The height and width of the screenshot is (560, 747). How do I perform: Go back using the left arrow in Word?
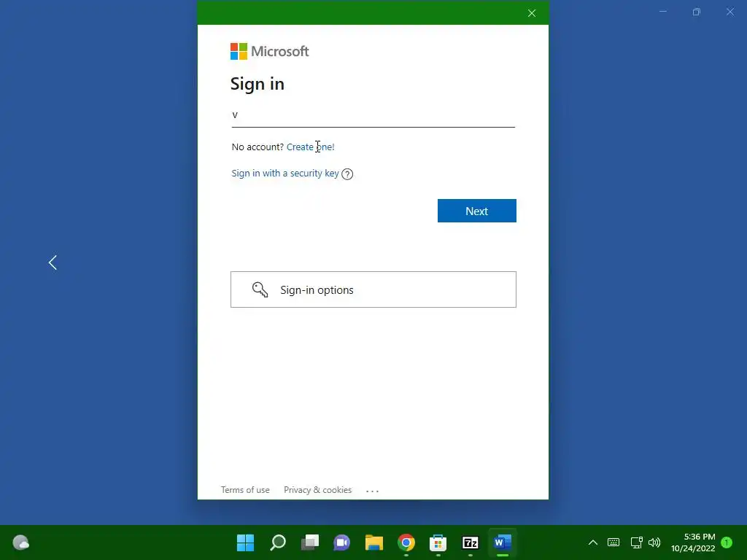pos(53,262)
